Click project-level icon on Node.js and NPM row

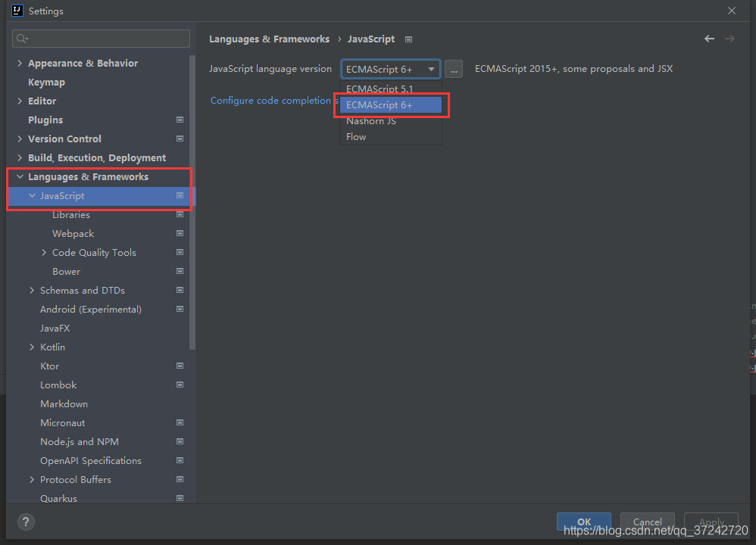coord(180,442)
